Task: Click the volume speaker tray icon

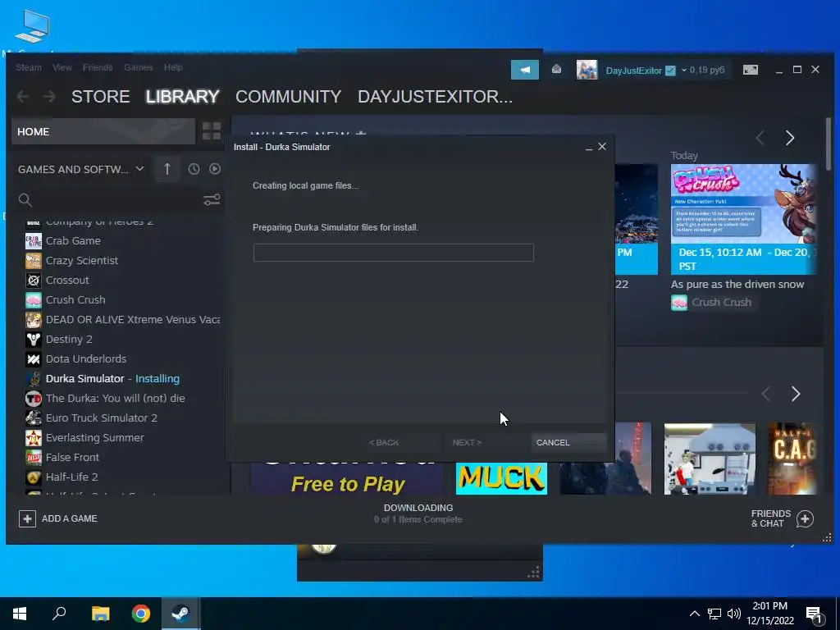Action: [x=734, y=614]
